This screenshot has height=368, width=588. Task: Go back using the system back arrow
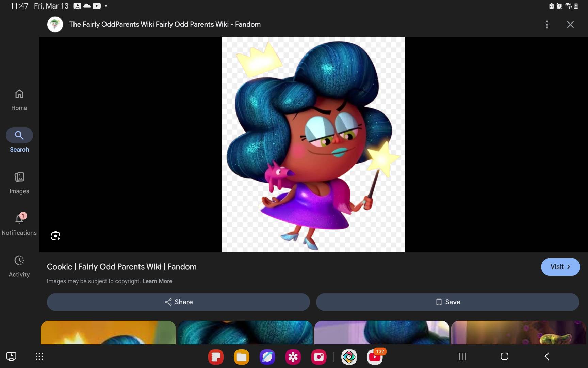point(547,357)
